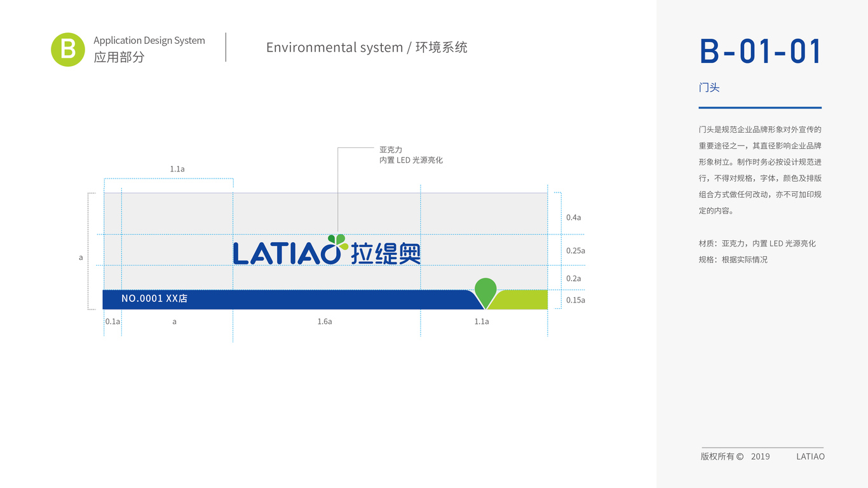Click the "LATIAO" footer text in the sidebar
Viewport: 868px width, 488px height.
(x=810, y=456)
